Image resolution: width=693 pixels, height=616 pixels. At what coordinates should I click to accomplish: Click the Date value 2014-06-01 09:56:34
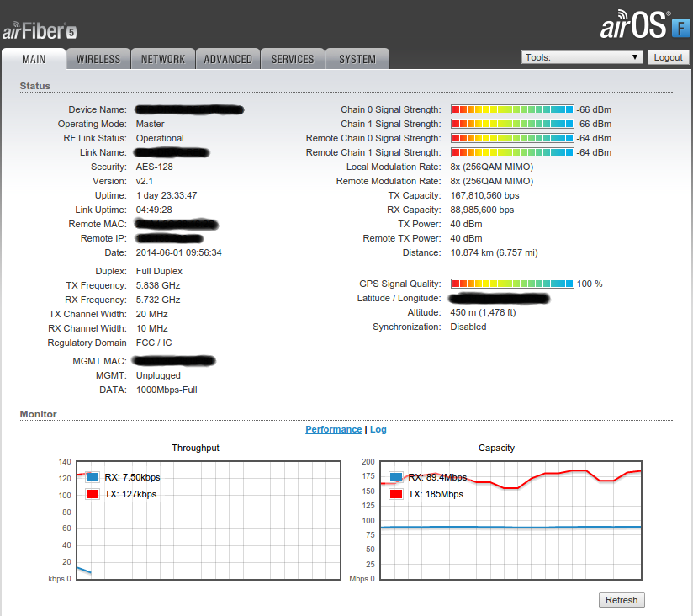178,252
